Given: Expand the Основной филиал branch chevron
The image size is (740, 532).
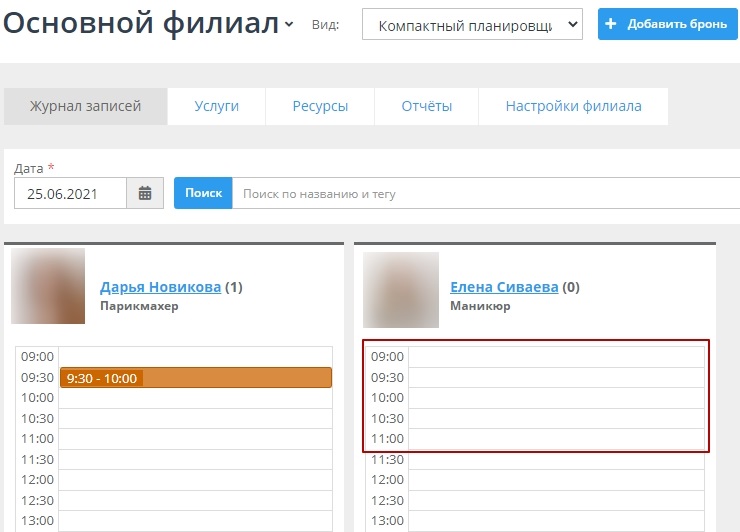Looking at the screenshot, I should tap(289, 24).
